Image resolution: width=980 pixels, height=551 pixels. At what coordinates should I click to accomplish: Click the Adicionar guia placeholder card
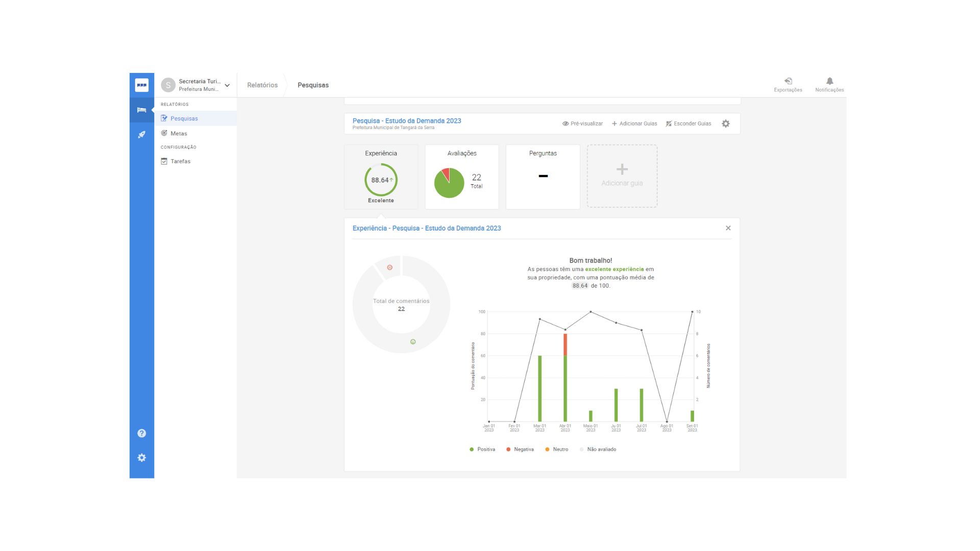622,176
